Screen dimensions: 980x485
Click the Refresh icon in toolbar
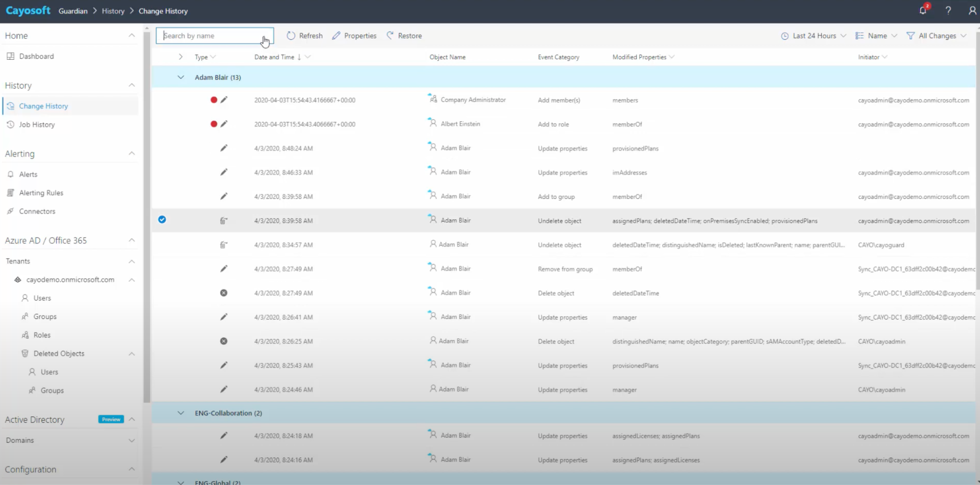(291, 36)
